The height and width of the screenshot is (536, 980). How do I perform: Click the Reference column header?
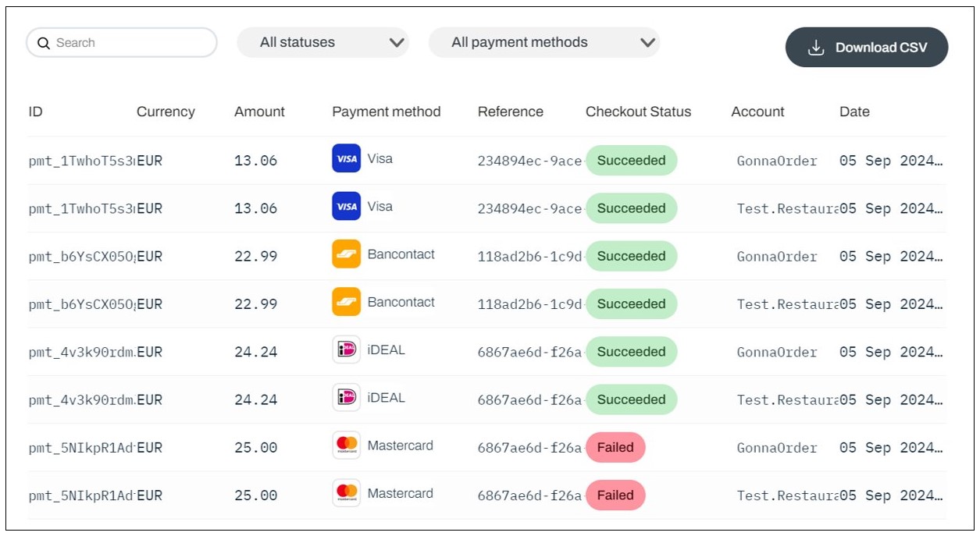pos(511,112)
